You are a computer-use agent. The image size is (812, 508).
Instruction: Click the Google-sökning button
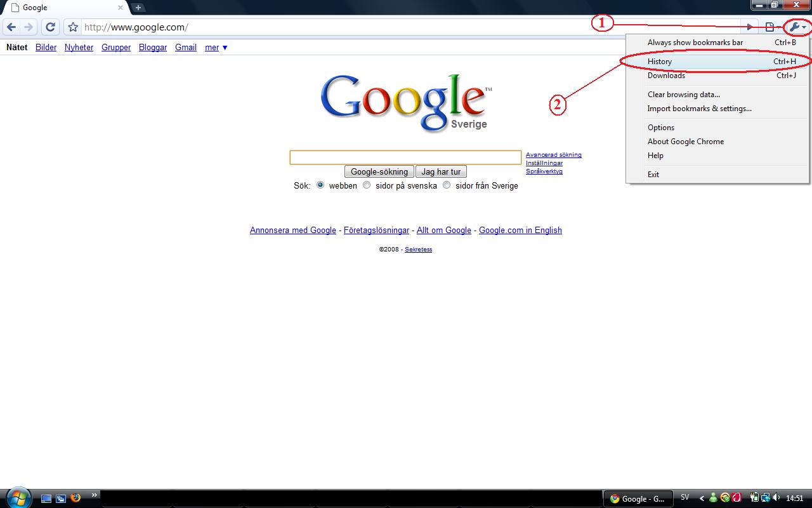379,171
